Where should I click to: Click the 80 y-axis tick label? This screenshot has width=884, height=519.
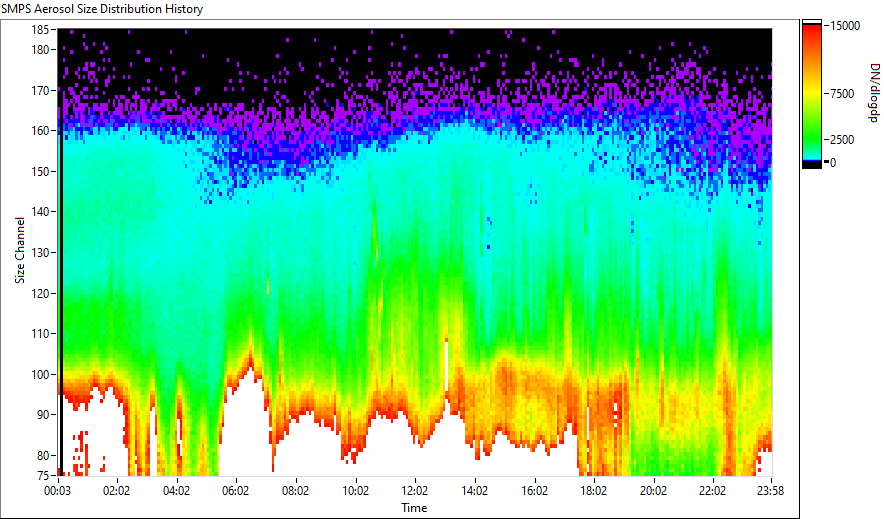(43, 455)
